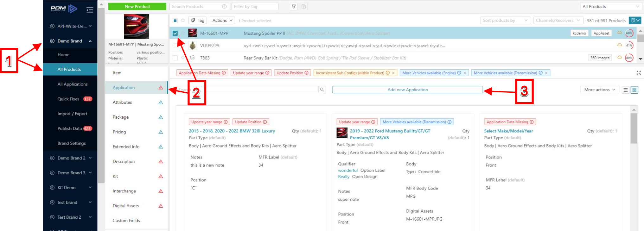Image resolution: width=644 pixels, height=231 pixels.
Task: Click the Add new Application button
Action: click(408, 90)
